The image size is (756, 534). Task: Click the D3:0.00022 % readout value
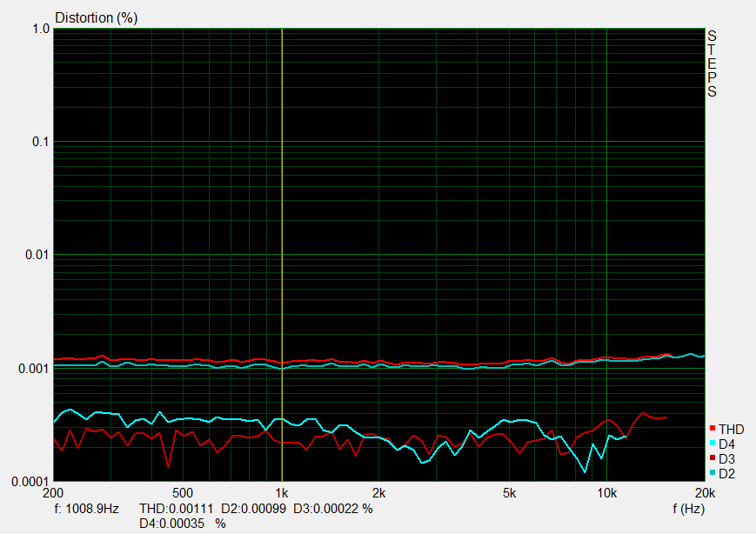(332, 509)
